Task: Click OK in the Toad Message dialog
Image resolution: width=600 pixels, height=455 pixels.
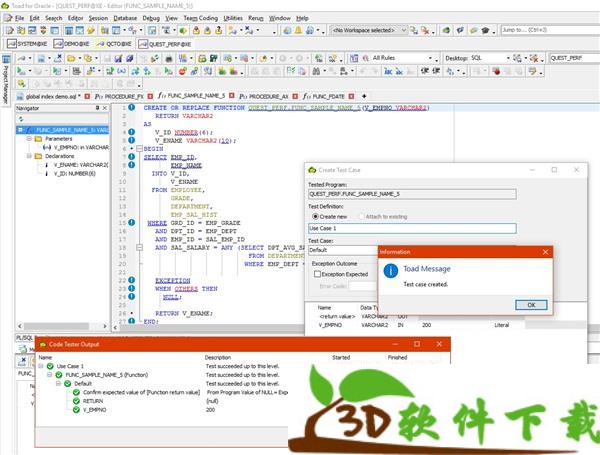Action: coord(531,305)
